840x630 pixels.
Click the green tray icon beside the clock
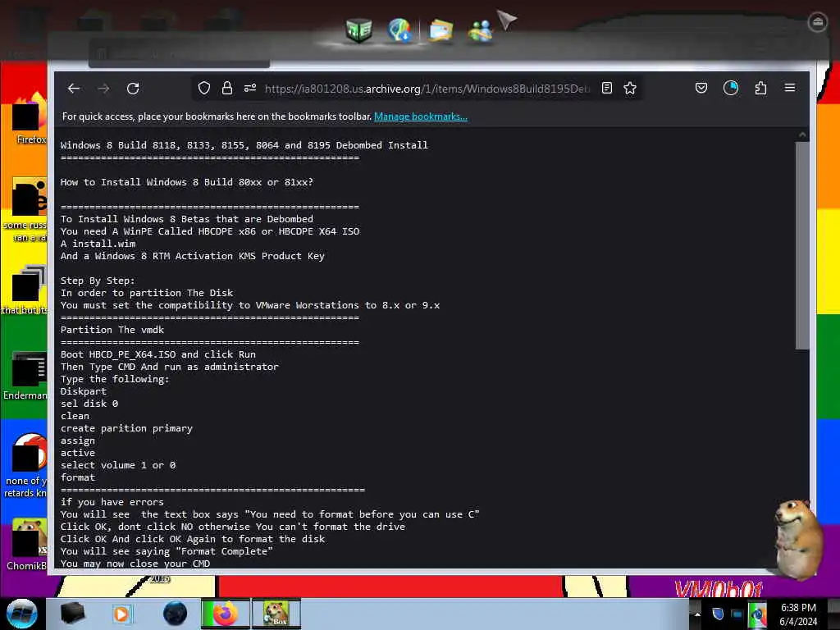pyautogui.click(x=757, y=614)
